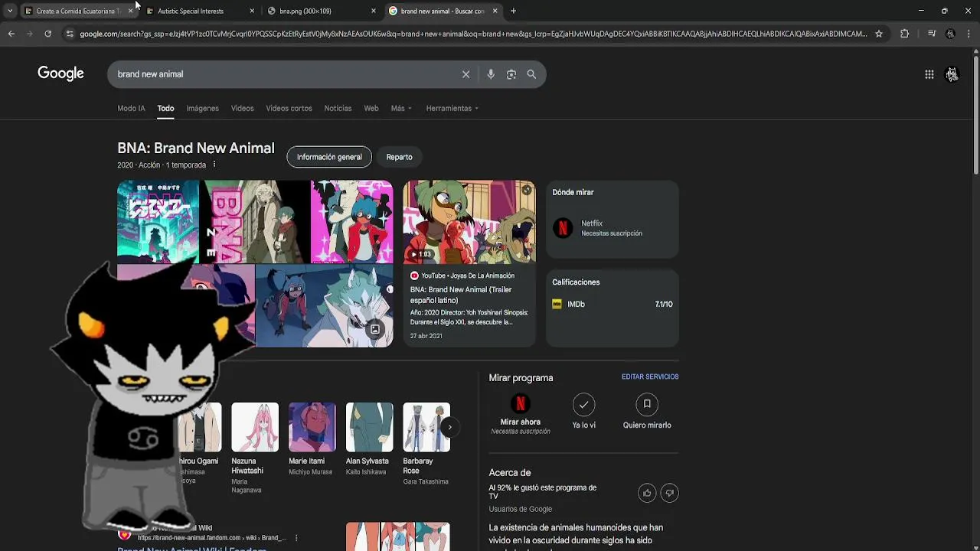Click the Google logo

[x=60, y=73]
